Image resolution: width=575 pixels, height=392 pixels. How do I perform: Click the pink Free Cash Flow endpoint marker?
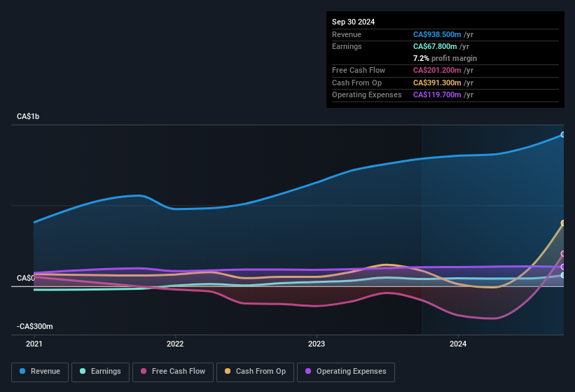563,253
